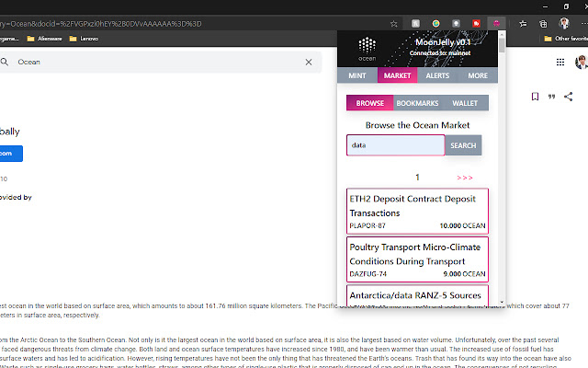Image resolution: width=588 pixels, height=368 pixels.
Task: Open the MORE tab
Action: click(x=478, y=75)
